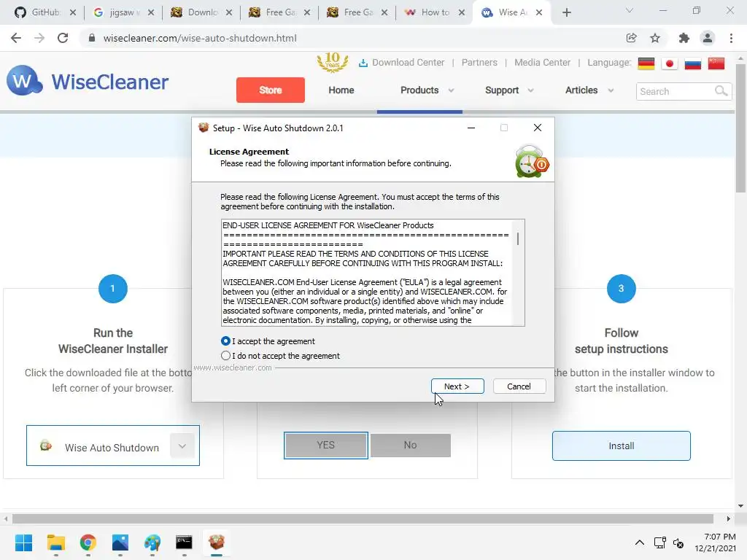Viewport: 747px width, 560px height.
Task: Click the page vertical scrollbar thumb
Action: click(740, 128)
